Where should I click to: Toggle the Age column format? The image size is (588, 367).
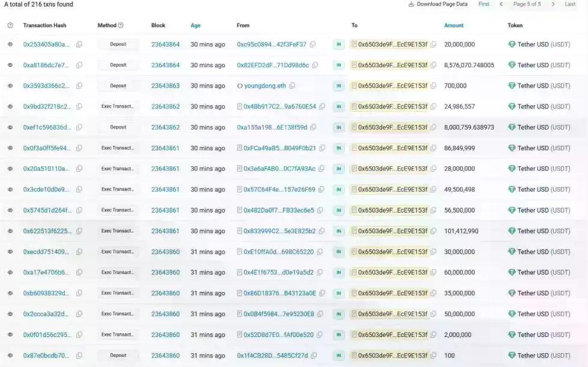point(195,25)
